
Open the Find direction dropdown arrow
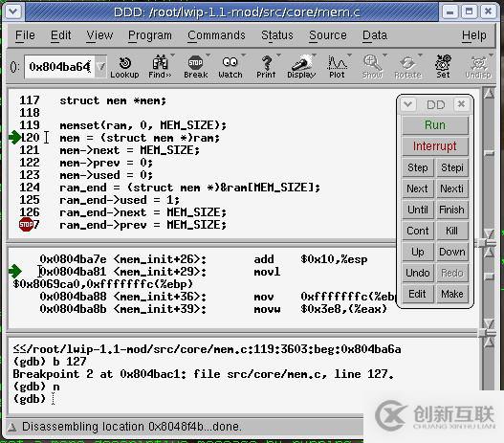point(172,55)
